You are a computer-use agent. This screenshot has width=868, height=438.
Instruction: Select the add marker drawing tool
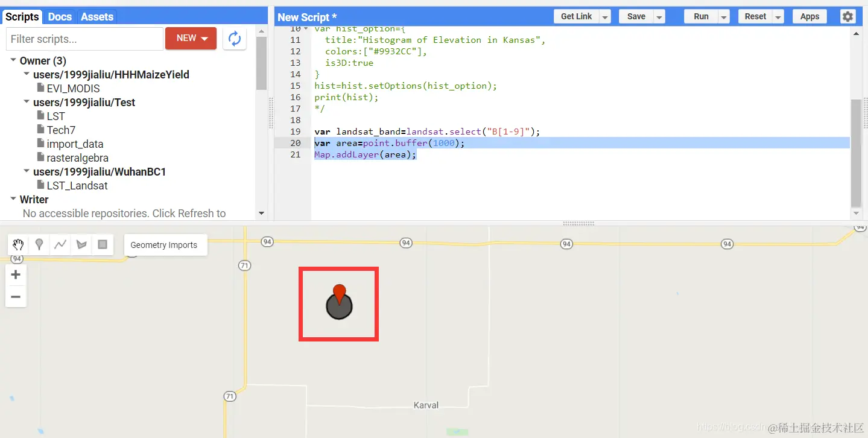[x=39, y=244]
